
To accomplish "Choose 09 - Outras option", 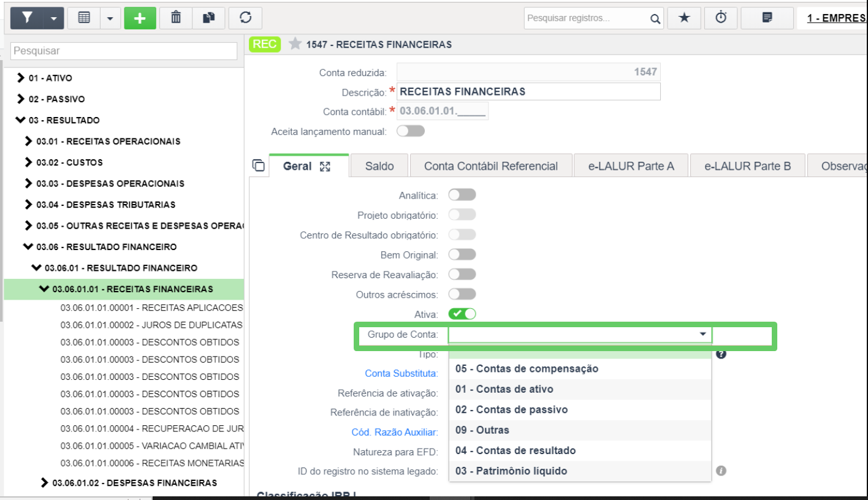I will click(580, 430).
